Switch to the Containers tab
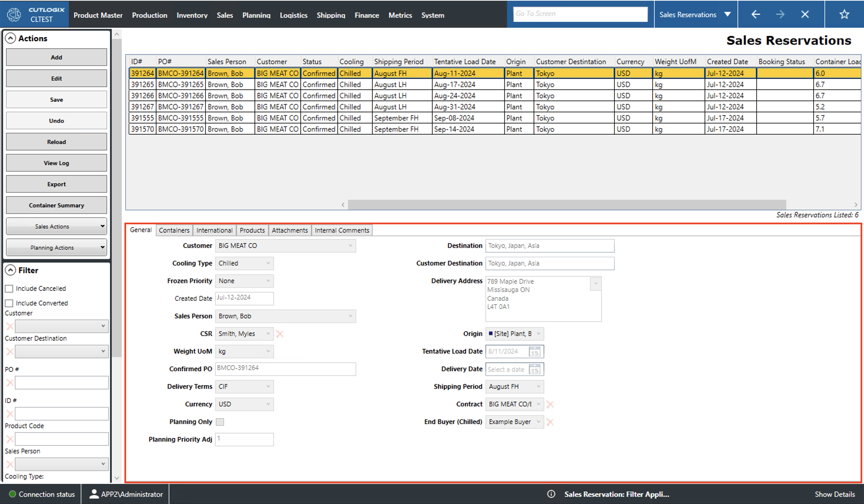The width and height of the screenshot is (864, 504). pyautogui.click(x=174, y=230)
